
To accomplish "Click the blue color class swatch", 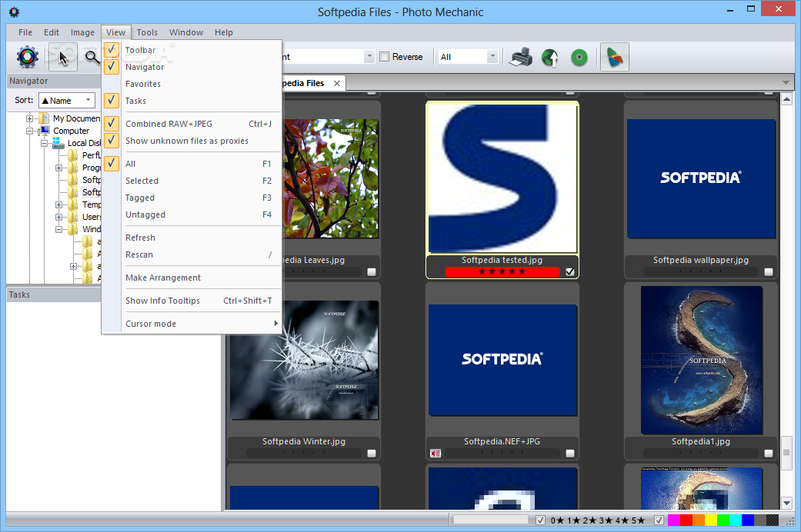I will point(748,520).
